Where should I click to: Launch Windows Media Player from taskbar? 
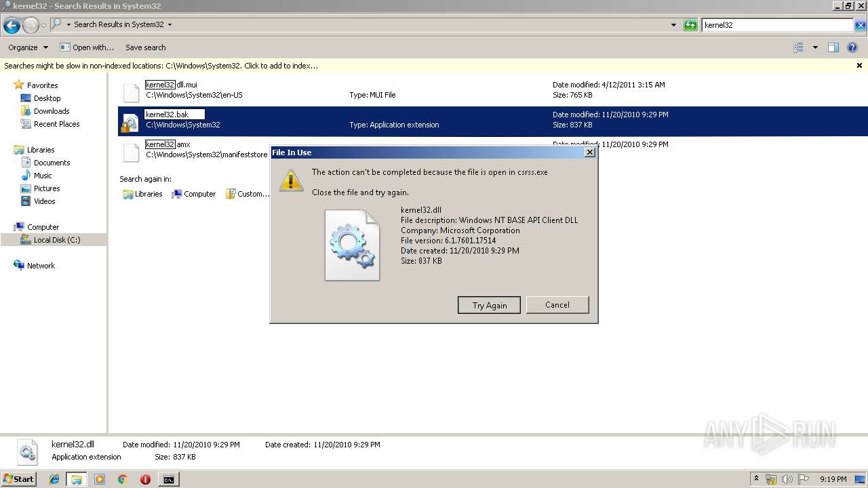(100, 479)
